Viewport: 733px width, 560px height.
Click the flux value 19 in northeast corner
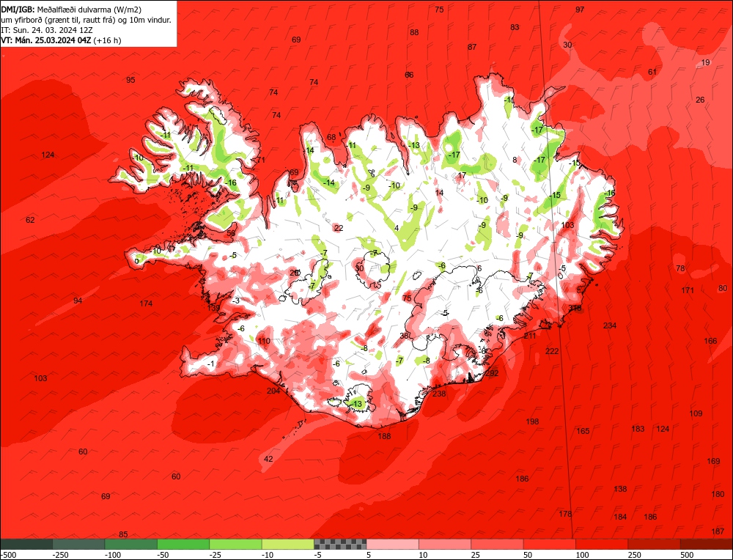(x=705, y=62)
